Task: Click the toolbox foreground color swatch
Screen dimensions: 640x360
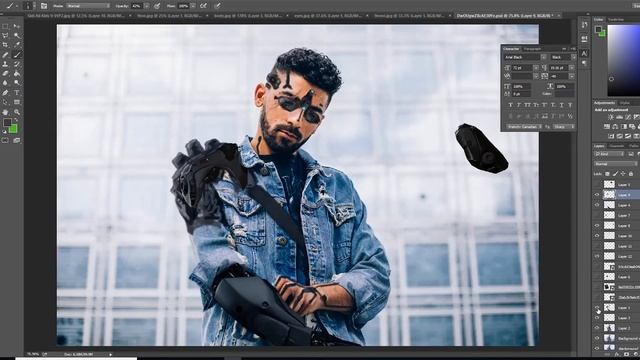Action: (x=7, y=122)
